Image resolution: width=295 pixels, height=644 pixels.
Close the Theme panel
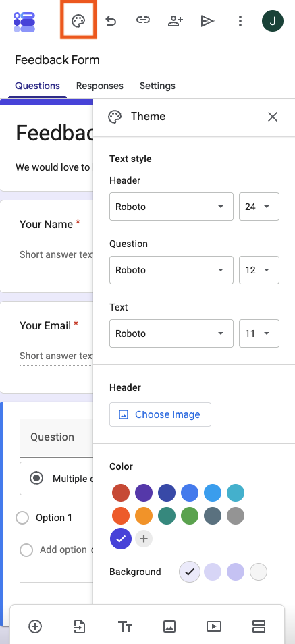(273, 117)
